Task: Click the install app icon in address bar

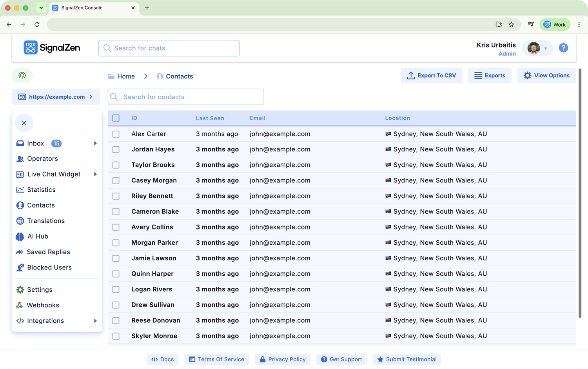Action: [499, 24]
